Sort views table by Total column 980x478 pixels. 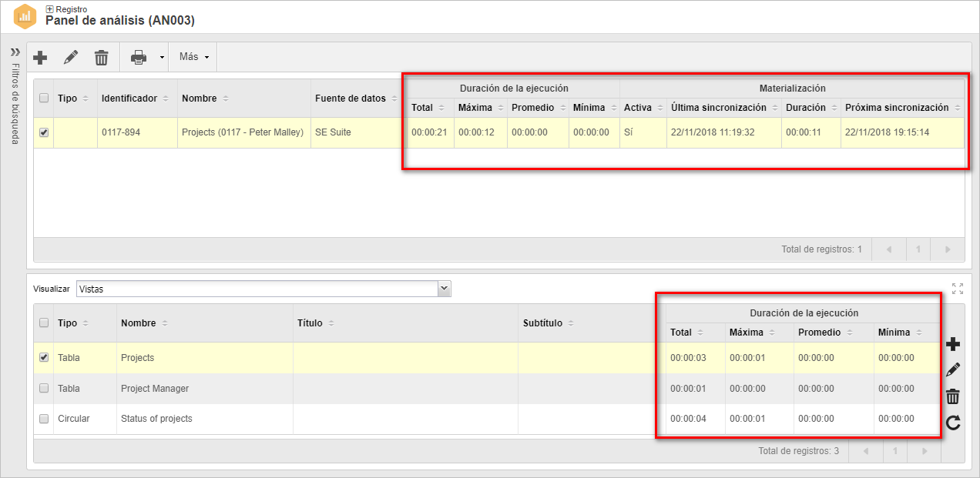tap(695, 333)
